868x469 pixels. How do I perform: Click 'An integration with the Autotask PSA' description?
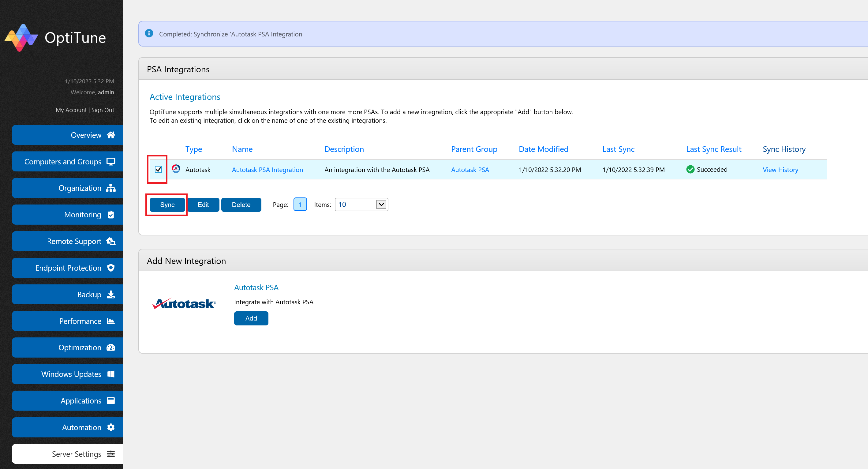377,170
